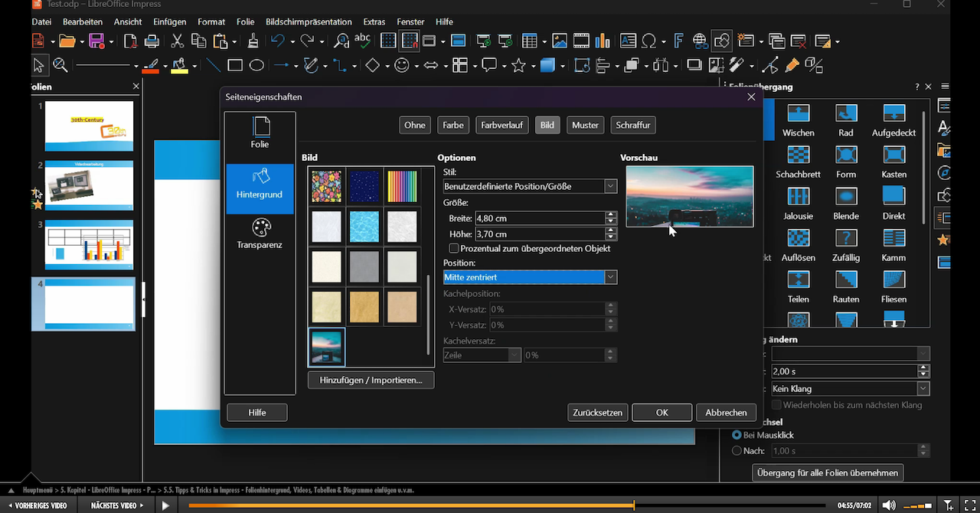The image size is (980, 513).
Task: Open the Extras menu
Action: [x=374, y=21]
